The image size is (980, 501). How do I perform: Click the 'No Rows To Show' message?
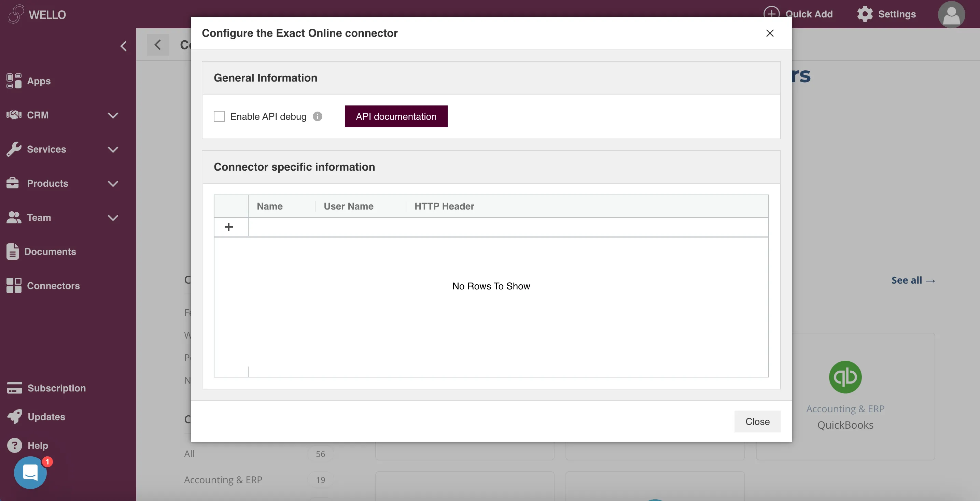[491, 286]
